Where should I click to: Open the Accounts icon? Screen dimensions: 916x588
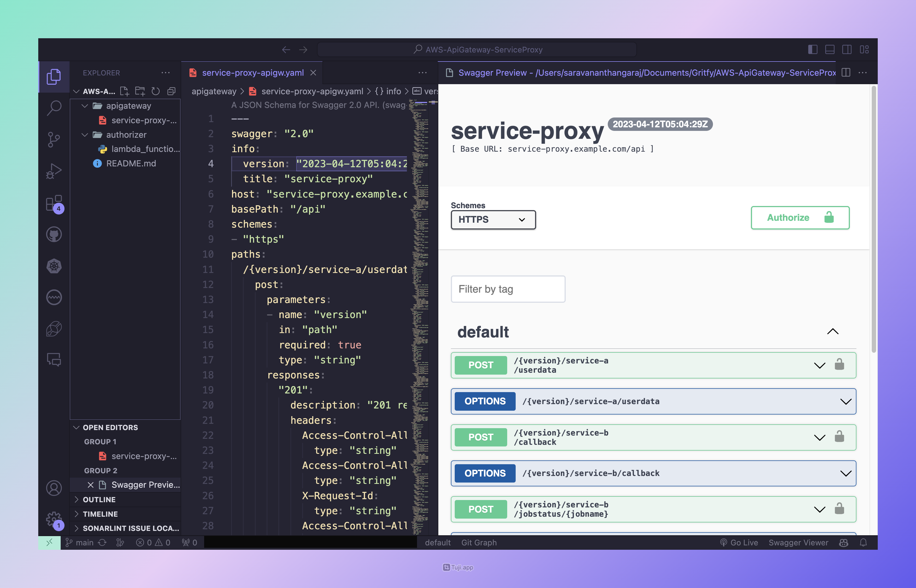point(54,488)
